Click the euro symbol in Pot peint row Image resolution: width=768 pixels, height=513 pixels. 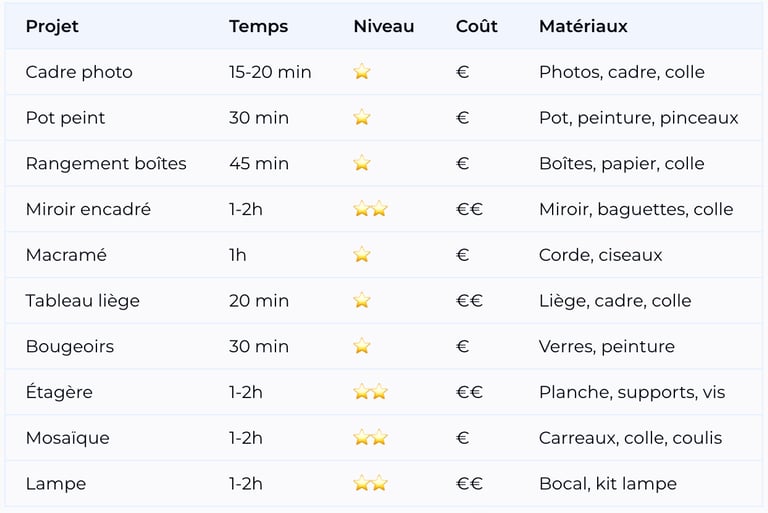[462, 118]
